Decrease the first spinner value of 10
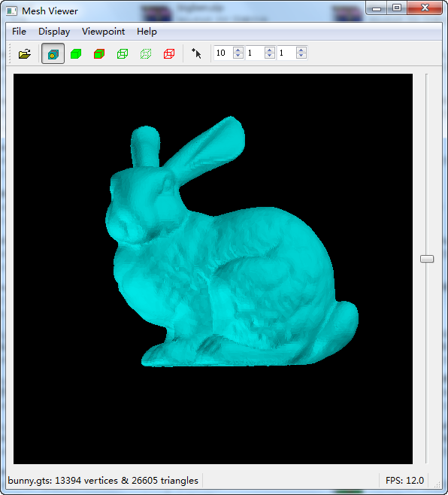 [238, 56]
